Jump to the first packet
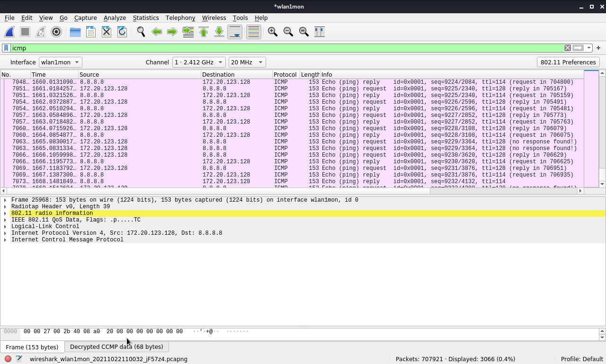This screenshot has width=606, height=364. click(x=204, y=32)
